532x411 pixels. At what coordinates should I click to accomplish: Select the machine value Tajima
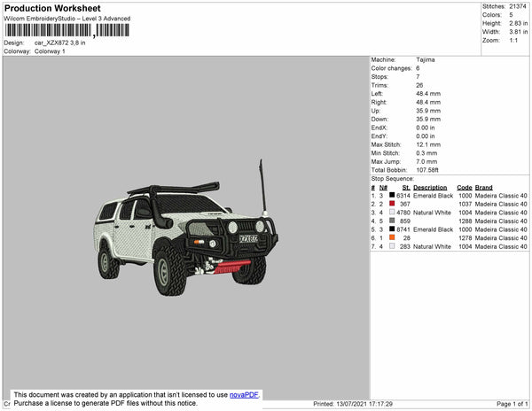pos(425,59)
